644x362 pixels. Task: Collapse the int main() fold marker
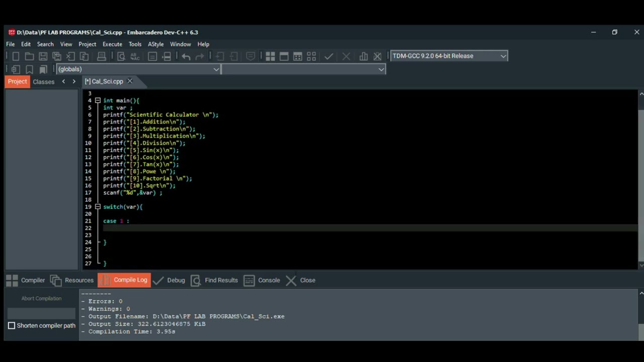tap(98, 101)
